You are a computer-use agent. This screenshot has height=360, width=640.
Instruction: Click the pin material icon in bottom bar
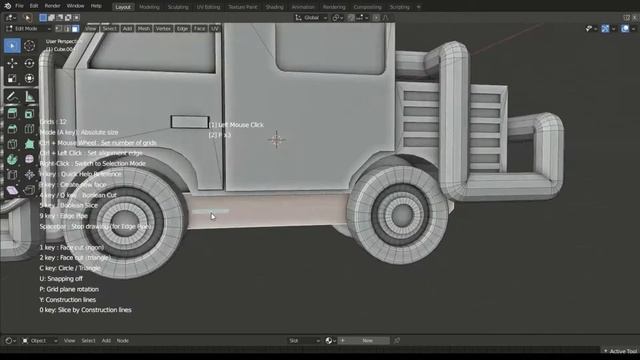pos(397,340)
